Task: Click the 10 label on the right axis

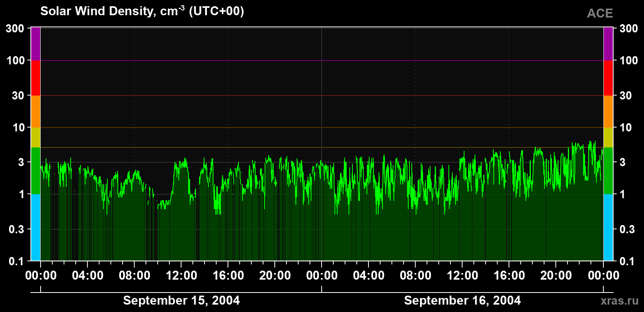Action: click(x=626, y=128)
